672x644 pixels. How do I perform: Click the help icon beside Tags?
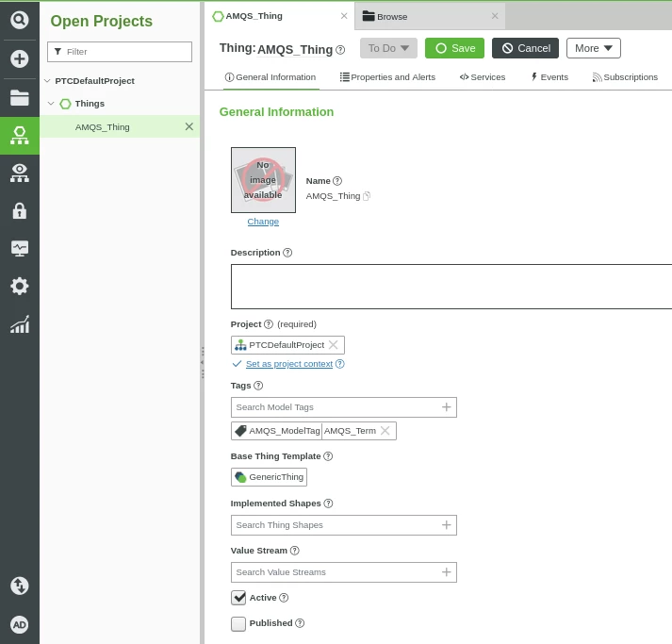(x=258, y=386)
